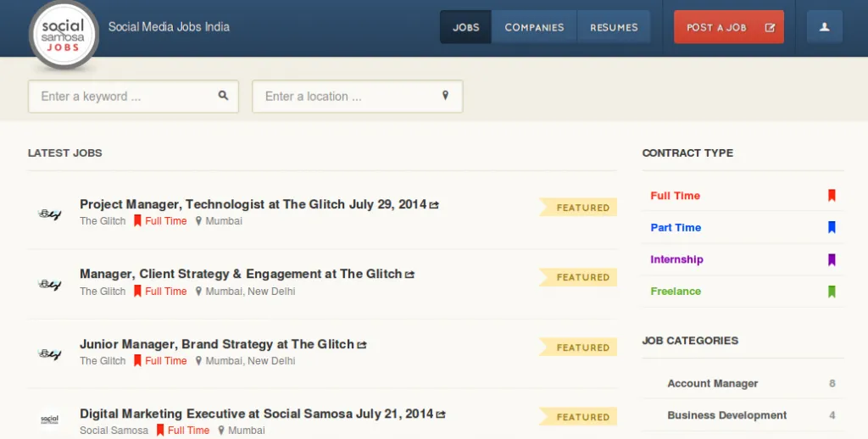Open the user account icon button

pyautogui.click(x=824, y=26)
